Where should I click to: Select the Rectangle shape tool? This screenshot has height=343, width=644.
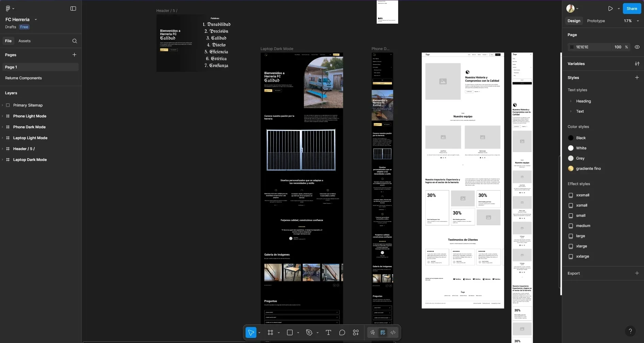[x=290, y=332]
